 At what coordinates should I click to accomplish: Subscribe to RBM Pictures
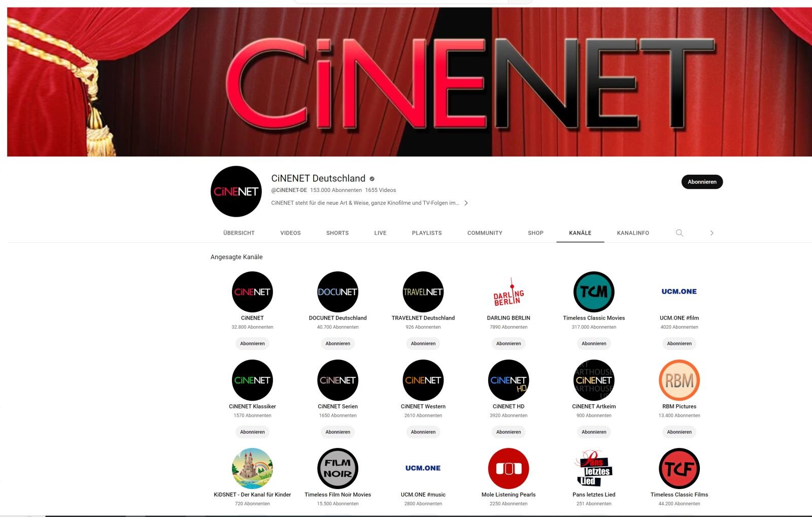[x=679, y=432]
